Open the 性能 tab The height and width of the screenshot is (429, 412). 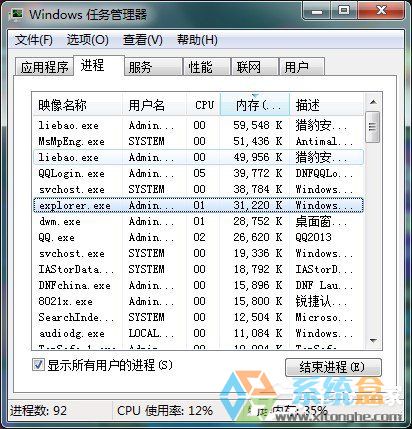207,67
